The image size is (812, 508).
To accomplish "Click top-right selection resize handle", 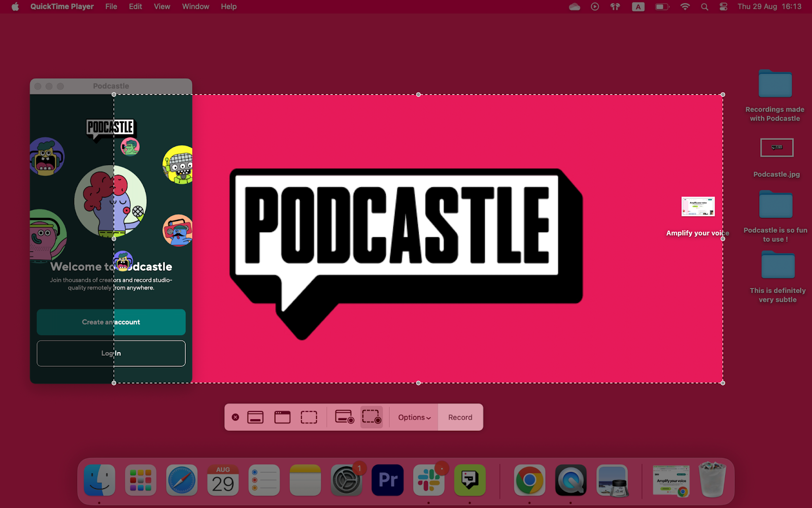I will pos(723,94).
